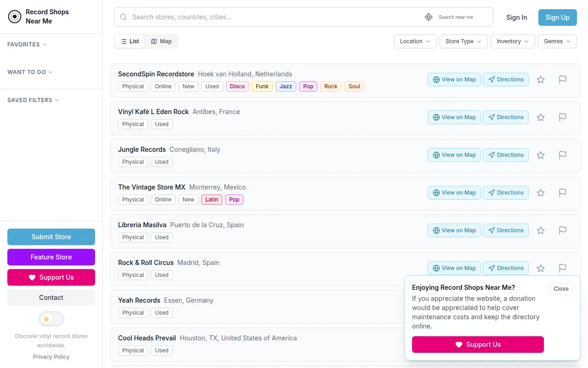Click the pink Disco genre tag

point(237,86)
